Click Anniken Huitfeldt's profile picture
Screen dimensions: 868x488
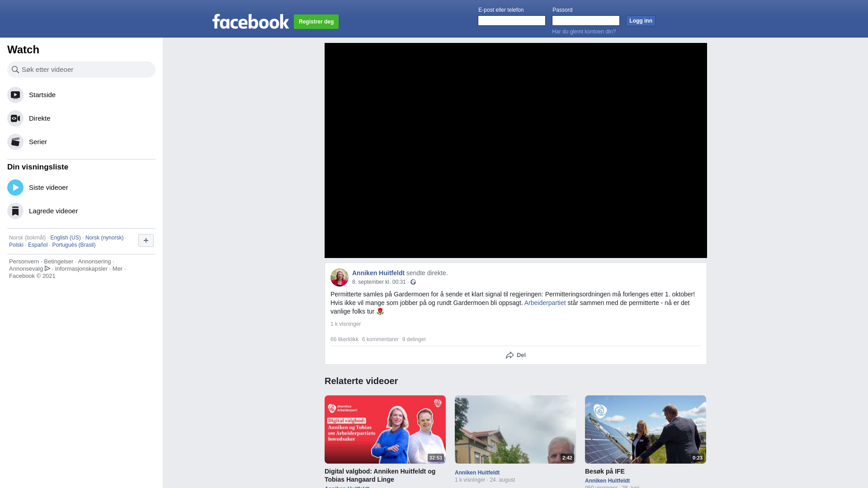point(340,277)
